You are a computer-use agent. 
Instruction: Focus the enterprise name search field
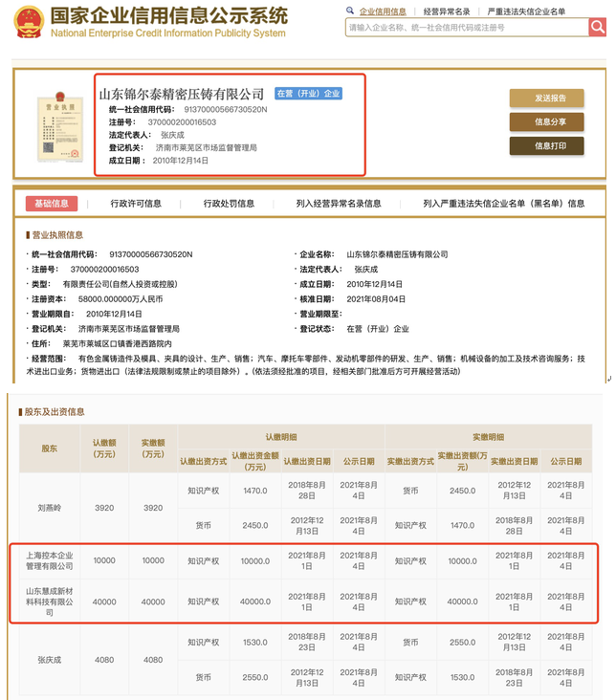467,27
